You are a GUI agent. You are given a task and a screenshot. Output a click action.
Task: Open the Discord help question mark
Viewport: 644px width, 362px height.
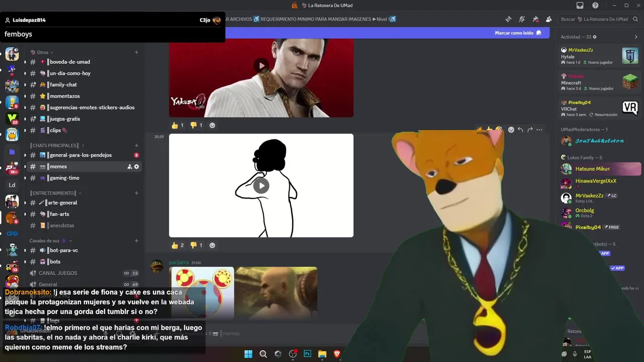pyautogui.click(x=596, y=6)
